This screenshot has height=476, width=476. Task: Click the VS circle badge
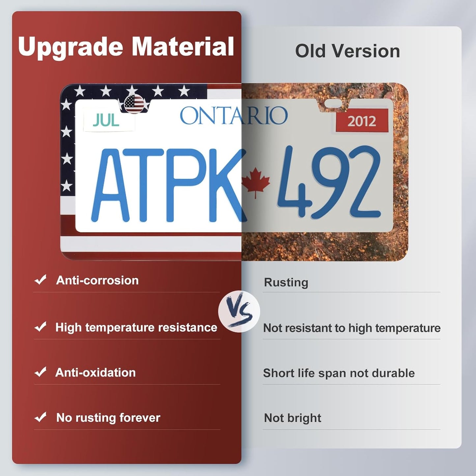point(239,311)
